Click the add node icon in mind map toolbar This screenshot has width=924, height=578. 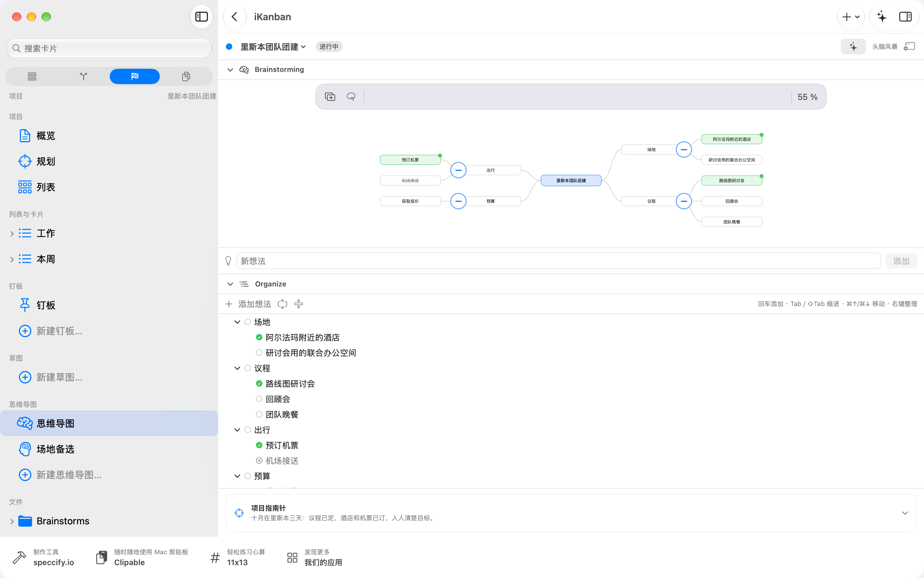[x=330, y=97]
